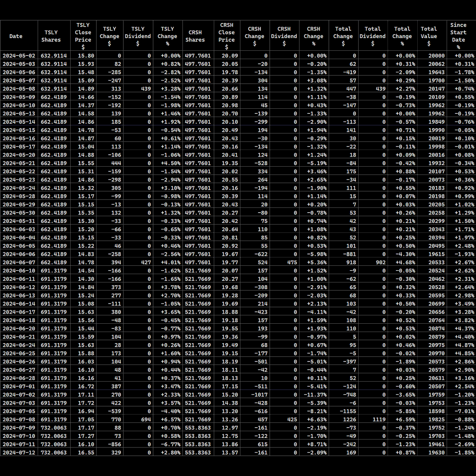
Task: Click total value 19630 in last row
Action: [437, 453]
